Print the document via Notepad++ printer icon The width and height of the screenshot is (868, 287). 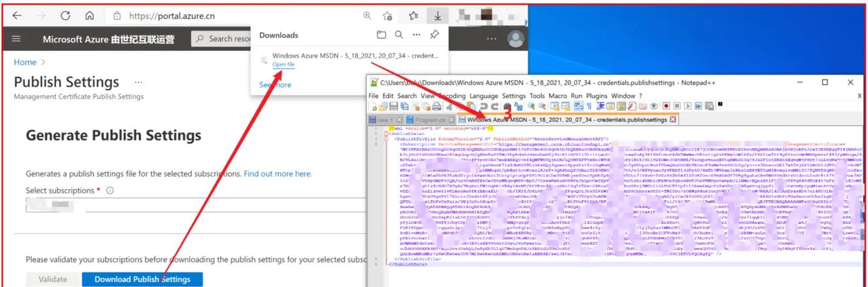pos(437,106)
